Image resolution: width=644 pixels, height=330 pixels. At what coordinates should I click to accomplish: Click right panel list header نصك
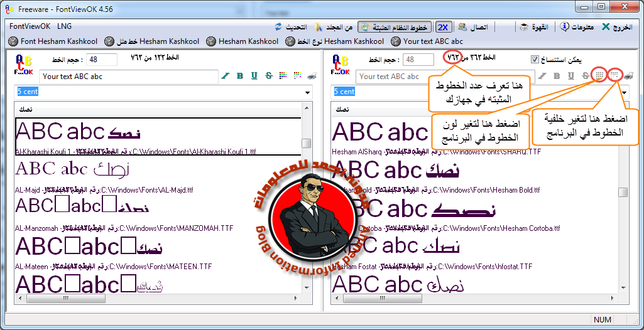click(475, 110)
